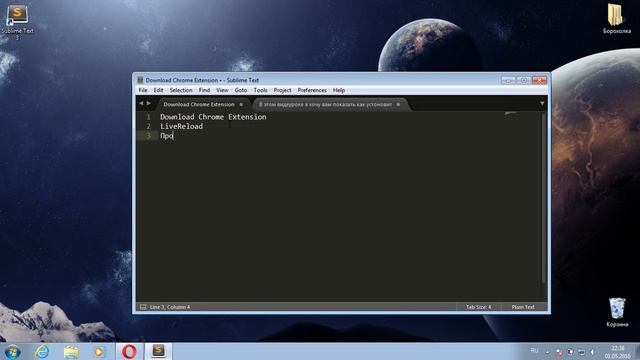Screen dimensions: 640x360
Task: Click red-dotted tray icon after arrow
Action: point(559,352)
